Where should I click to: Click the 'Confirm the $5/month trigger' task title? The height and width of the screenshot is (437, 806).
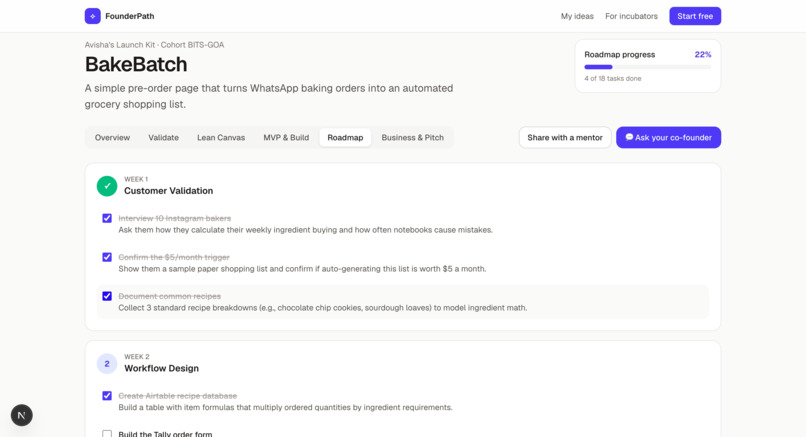point(174,257)
